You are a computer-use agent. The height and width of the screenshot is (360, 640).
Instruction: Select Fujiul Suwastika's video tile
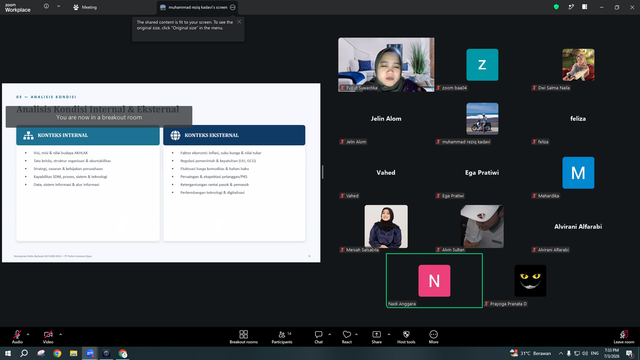pos(386,64)
